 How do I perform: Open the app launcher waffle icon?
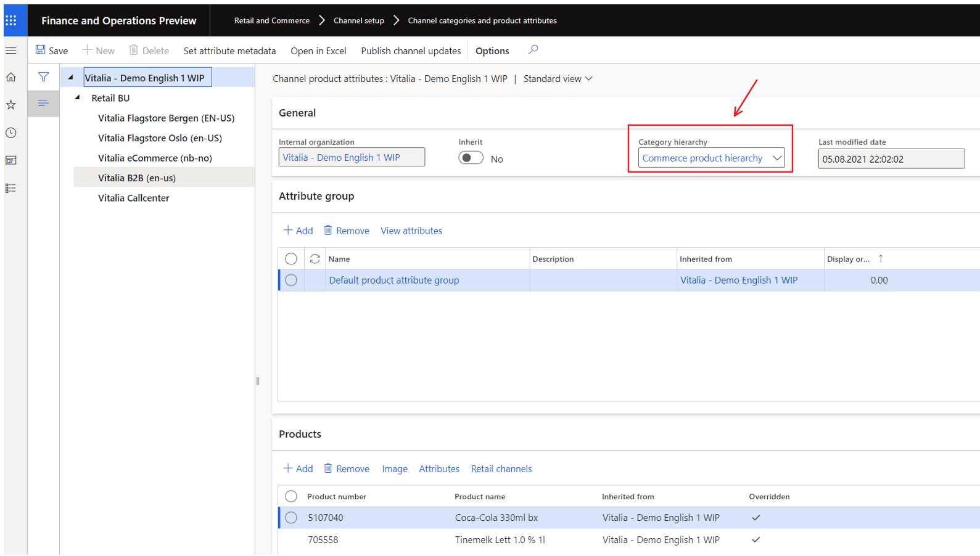click(x=11, y=20)
